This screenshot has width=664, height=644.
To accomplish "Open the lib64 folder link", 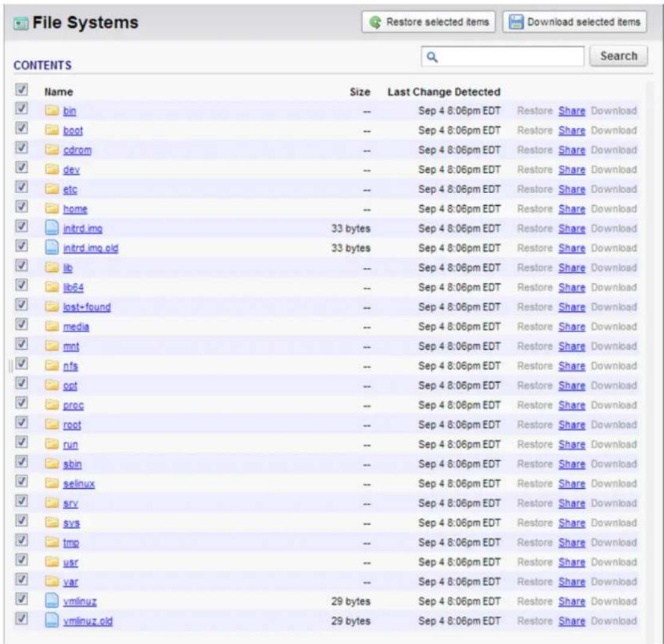I will [73, 288].
